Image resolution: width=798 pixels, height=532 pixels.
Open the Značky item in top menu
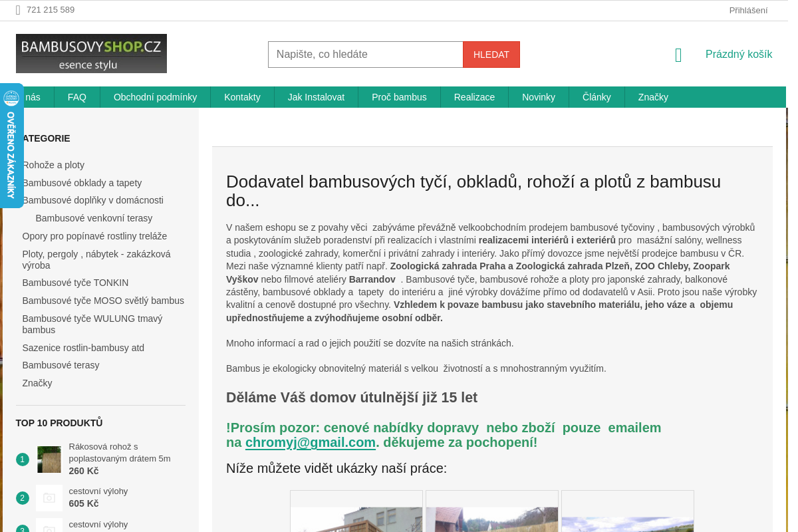[x=653, y=97]
